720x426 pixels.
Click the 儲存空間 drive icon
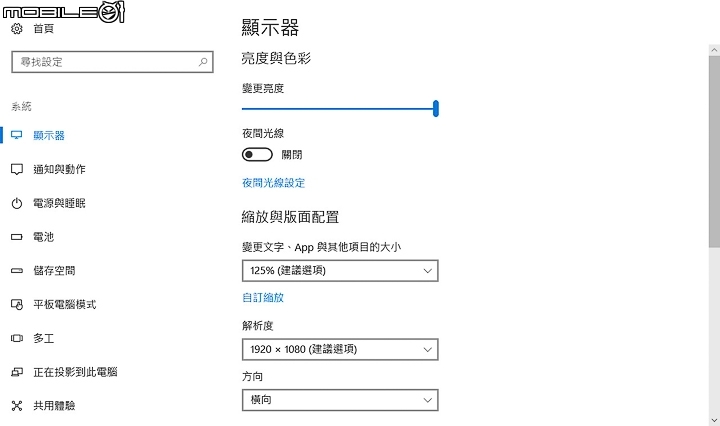pyautogui.click(x=17, y=271)
